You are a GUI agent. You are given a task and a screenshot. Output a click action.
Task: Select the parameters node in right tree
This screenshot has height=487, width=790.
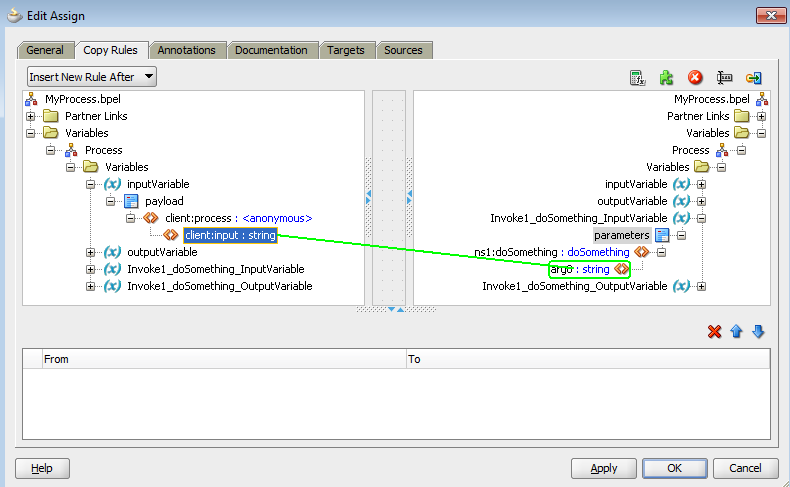(x=621, y=235)
